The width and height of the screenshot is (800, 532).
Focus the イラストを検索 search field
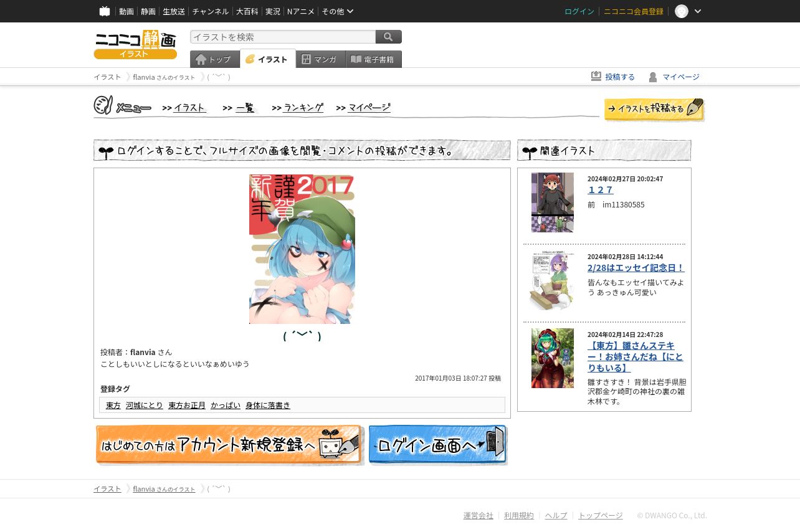pyautogui.click(x=283, y=37)
